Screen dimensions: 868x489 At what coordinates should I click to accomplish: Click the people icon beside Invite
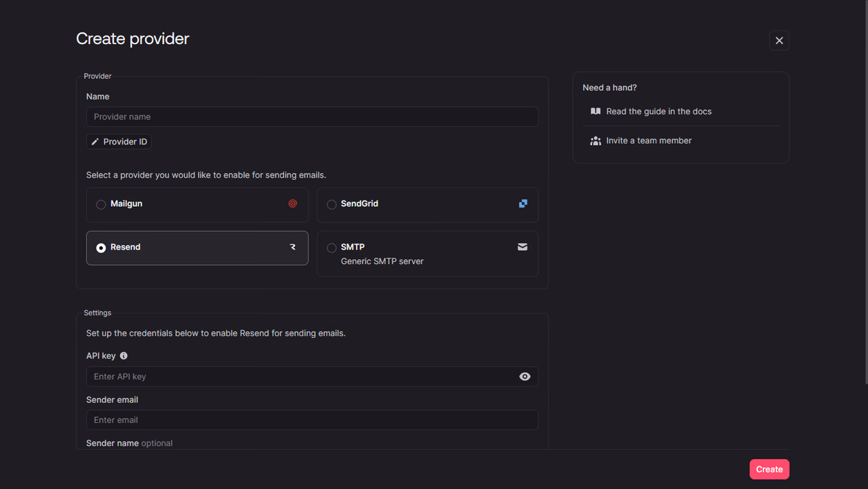[x=595, y=141]
